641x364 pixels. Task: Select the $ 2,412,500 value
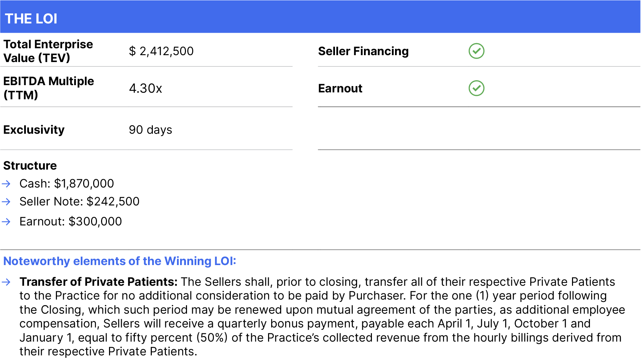click(x=161, y=51)
